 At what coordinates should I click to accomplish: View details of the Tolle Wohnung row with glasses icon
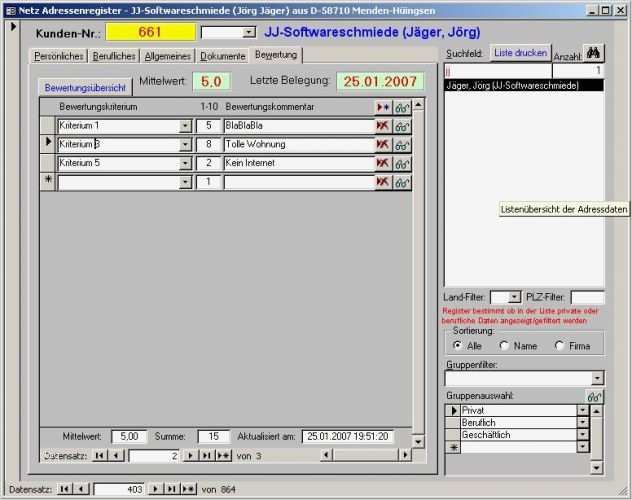402,145
